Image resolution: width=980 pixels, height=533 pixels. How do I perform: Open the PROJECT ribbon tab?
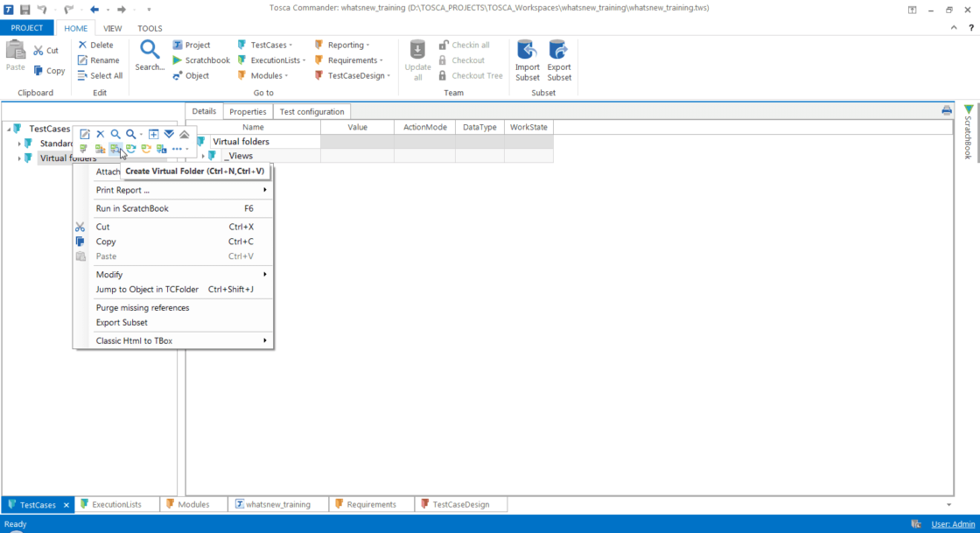[27, 28]
